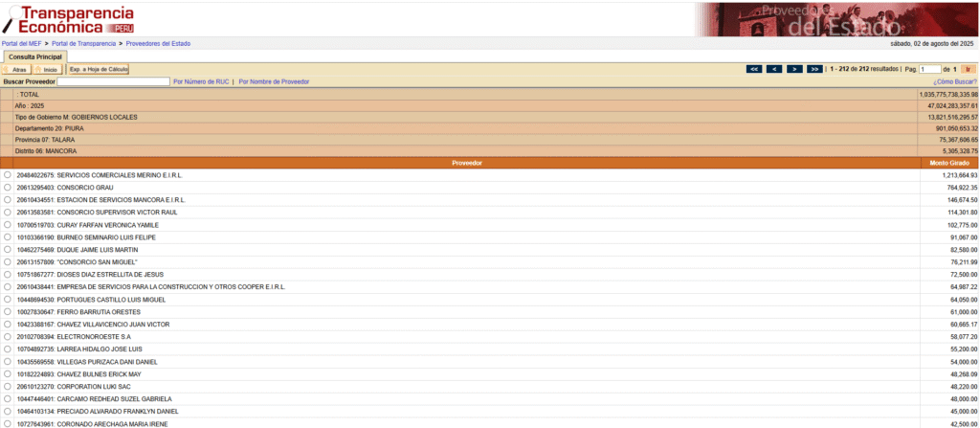The height and width of the screenshot is (428, 980).
Task: Go to first page of results
Action: point(754,69)
